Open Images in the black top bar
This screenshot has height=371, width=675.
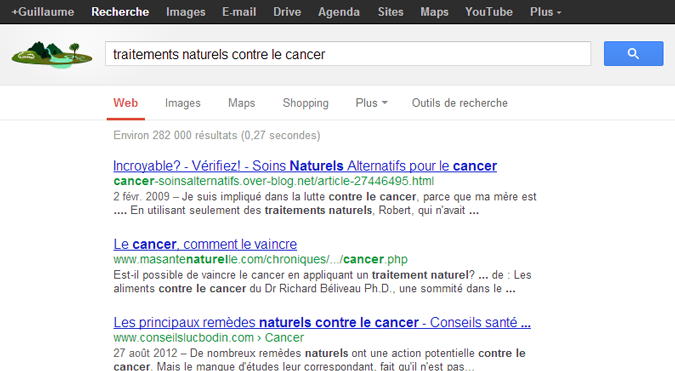pyautogui.click(x=186, y=12)
